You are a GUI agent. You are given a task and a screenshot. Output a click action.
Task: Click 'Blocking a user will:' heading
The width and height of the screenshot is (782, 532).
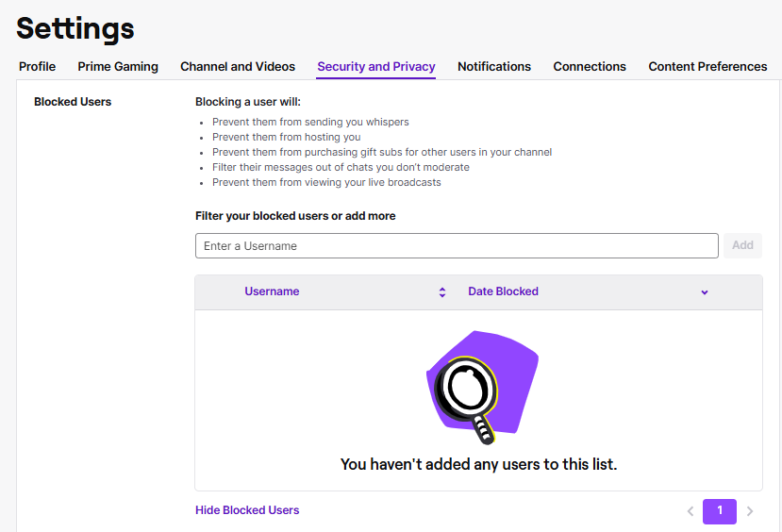click(248, 102)
